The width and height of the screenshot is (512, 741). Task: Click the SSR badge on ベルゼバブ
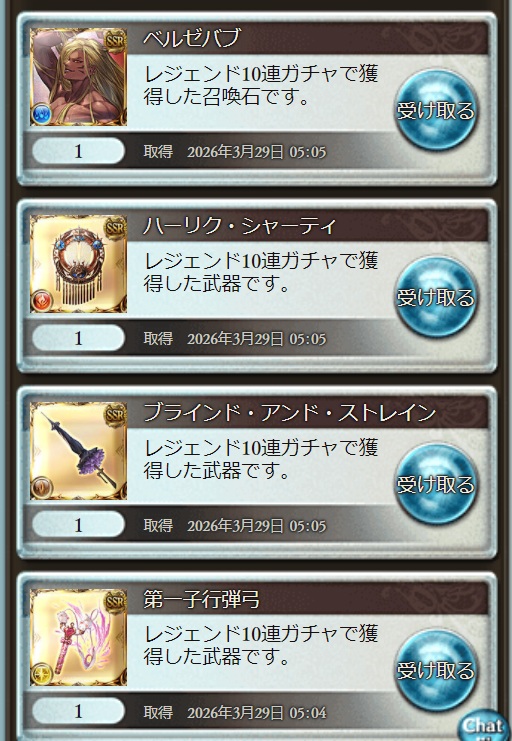pyautogui.click(x=115, y=41)
